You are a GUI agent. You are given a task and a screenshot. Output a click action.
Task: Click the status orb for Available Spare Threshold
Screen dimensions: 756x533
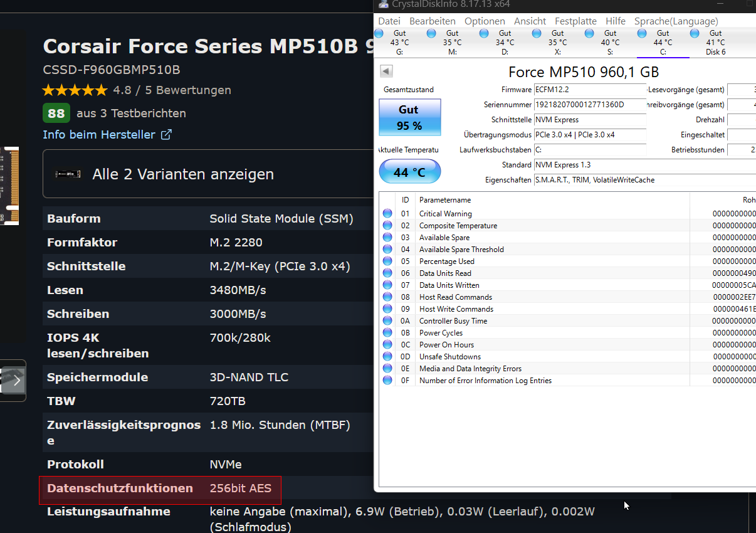387,250
